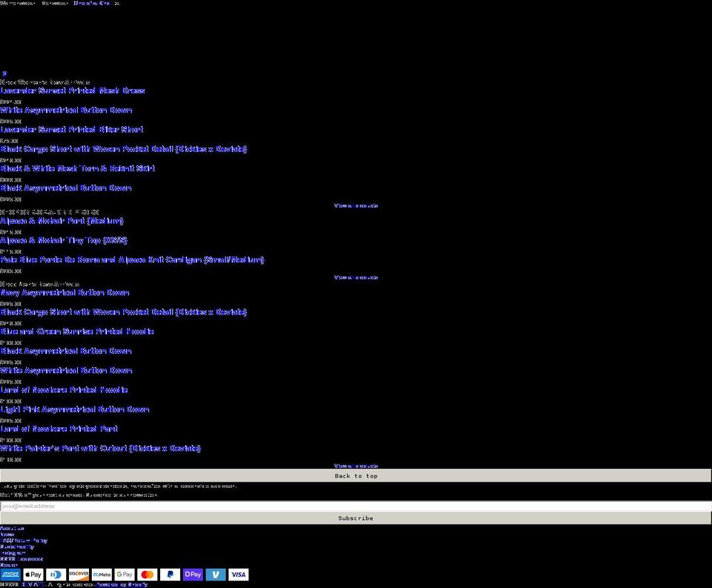Click the Subscribe button
This screenshot has height=588, width=712.
coord(356,518)
